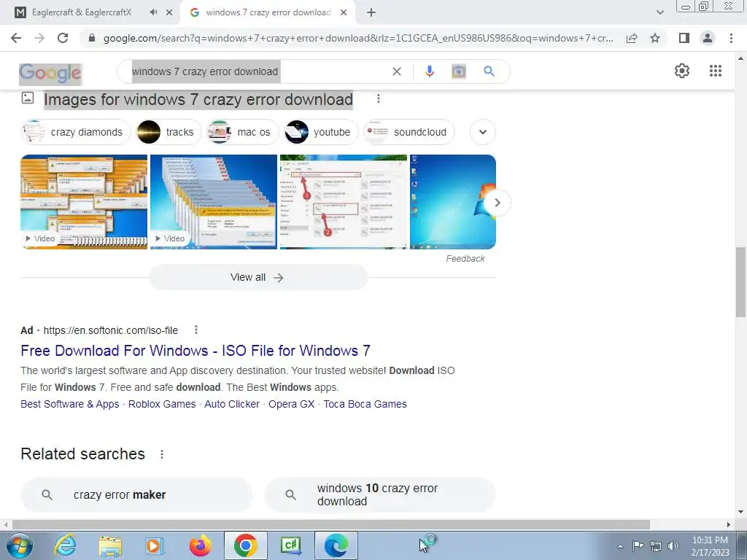747x560 pixels.
Task: Open Google apps grid
Action: (715, 71)
